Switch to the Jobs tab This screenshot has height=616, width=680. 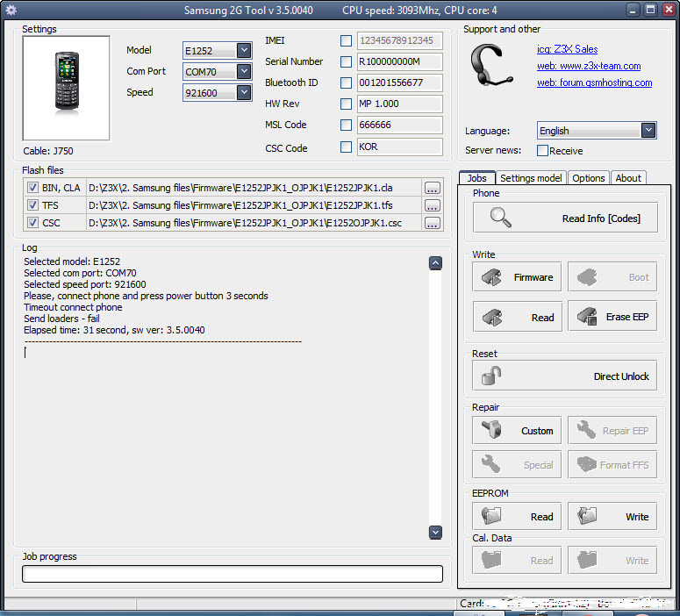click(x=477, y=178)
